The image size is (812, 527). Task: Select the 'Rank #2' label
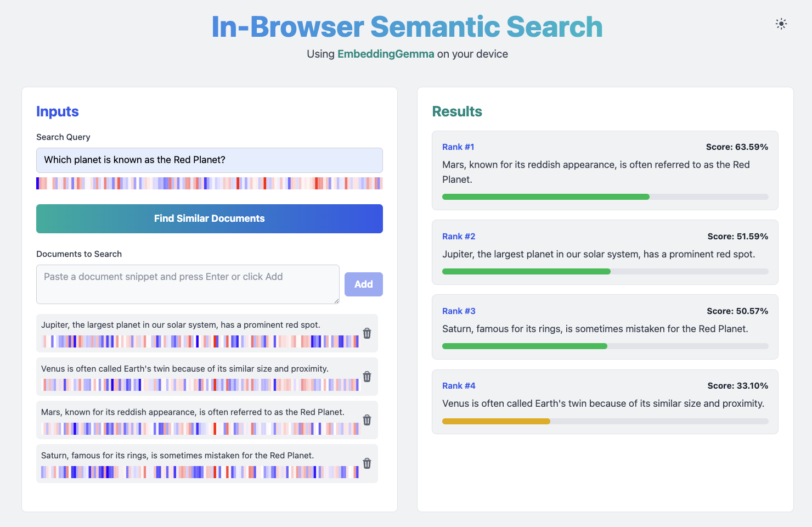(x=459, y=237)
